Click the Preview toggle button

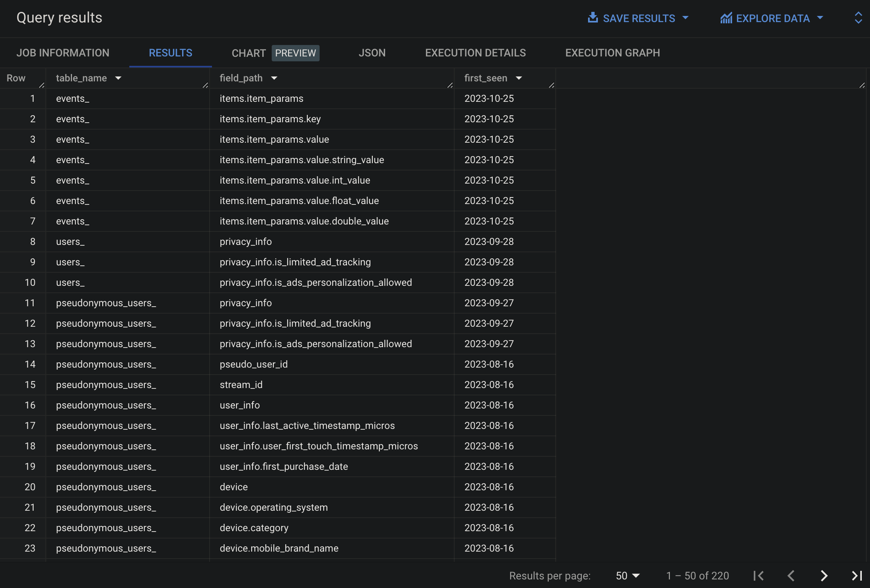tap(295, 52)
